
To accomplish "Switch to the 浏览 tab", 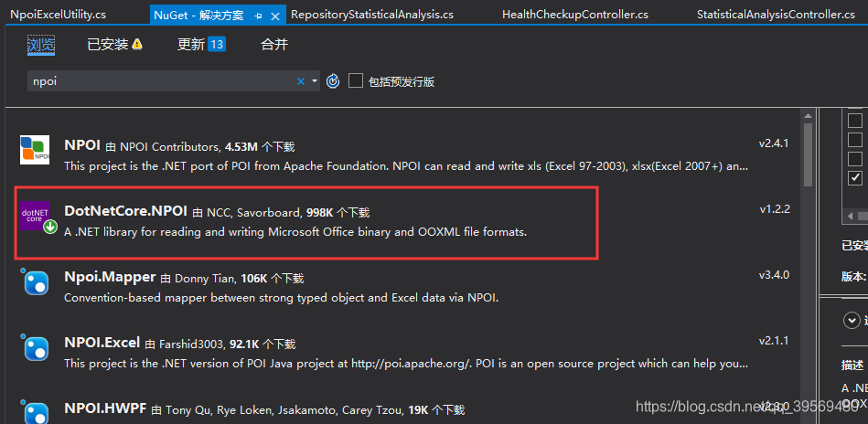I will point(41,44).
